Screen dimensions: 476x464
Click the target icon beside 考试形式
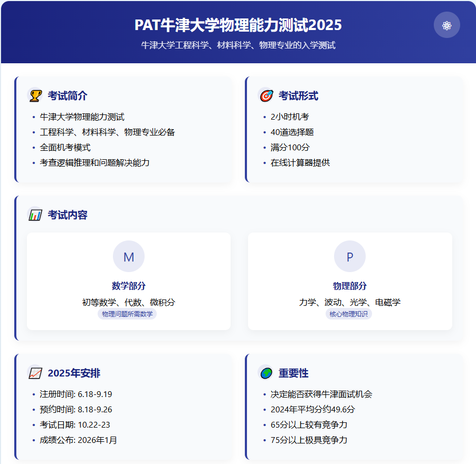click(x=266, y=95)
